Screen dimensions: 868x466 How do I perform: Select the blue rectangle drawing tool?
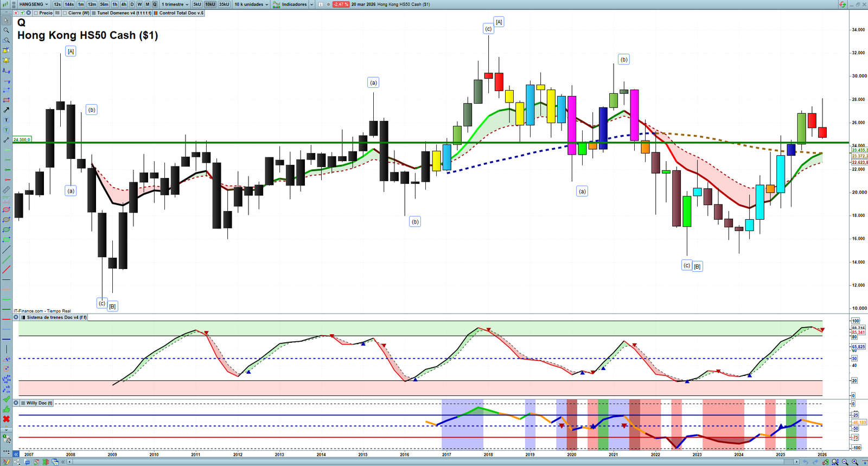[6, 90]
